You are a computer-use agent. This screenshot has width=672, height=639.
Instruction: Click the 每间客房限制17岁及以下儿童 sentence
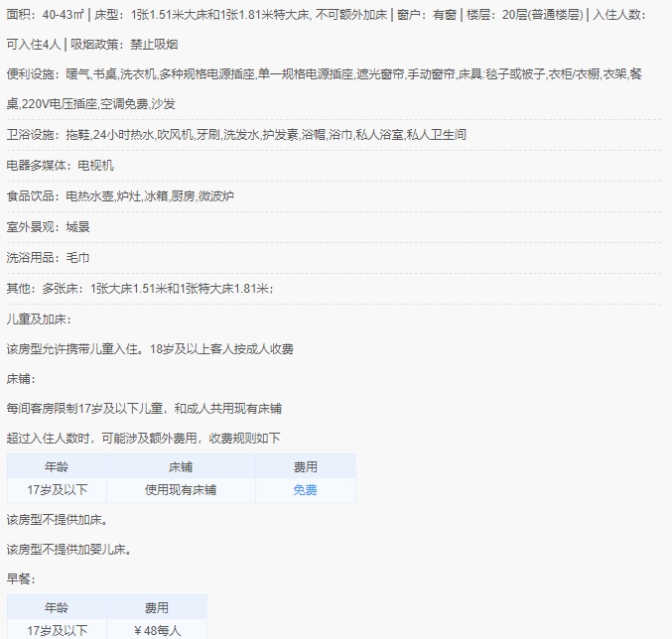144,409
